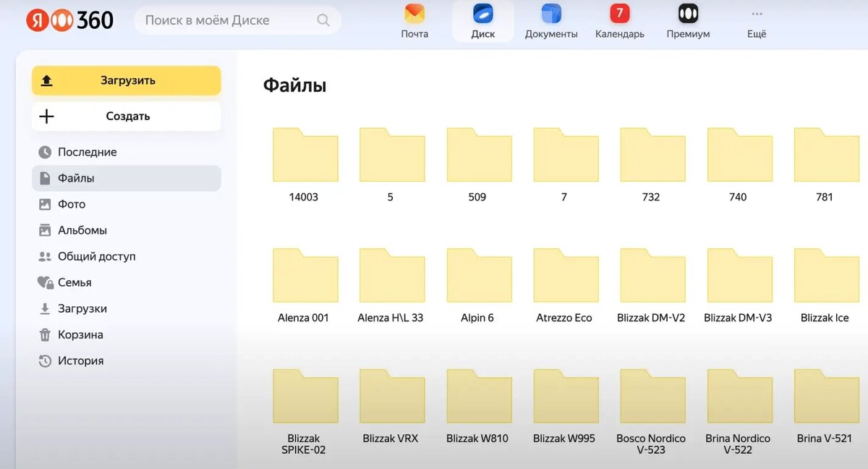Screen dimensions: 868x469
Task: Focus the Поиск в моём Диске field
Action: [x=237, y=20]
